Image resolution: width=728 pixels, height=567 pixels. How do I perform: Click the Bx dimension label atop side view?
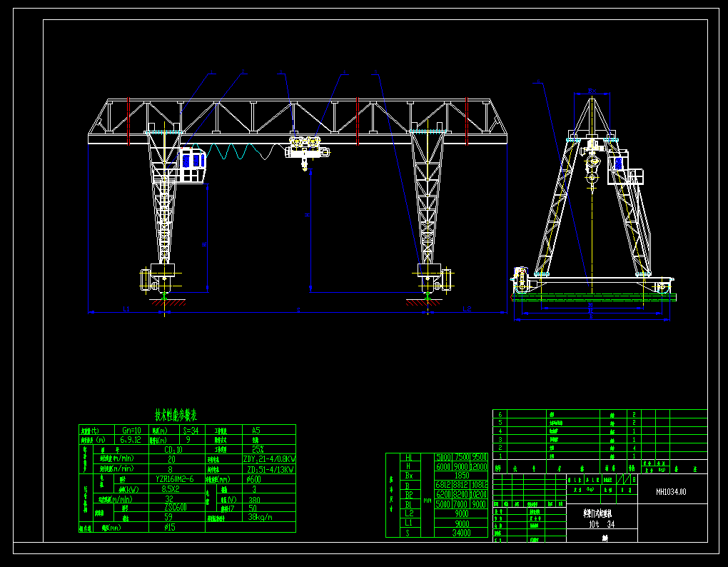592,91
